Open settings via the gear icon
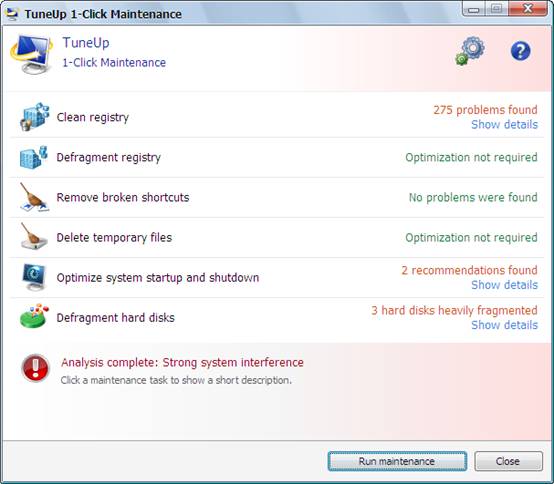 470,51
